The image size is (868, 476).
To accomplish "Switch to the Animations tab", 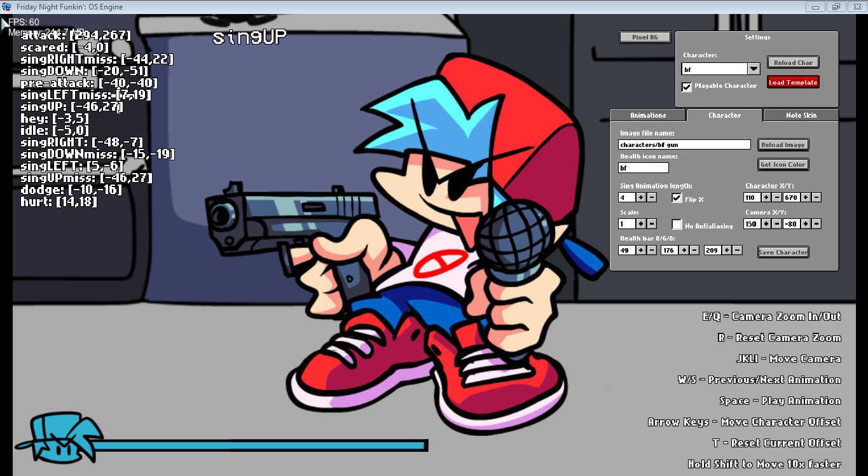I will pos(647,115).
